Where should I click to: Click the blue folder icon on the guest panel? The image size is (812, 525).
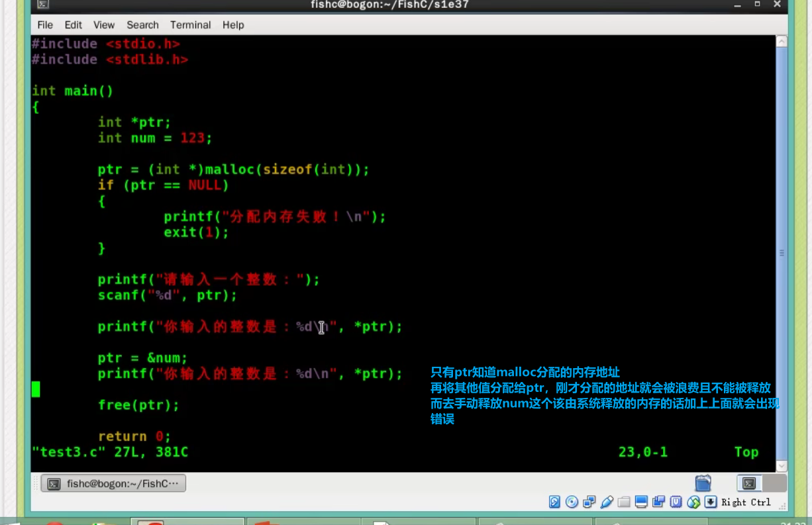point(703,483)
